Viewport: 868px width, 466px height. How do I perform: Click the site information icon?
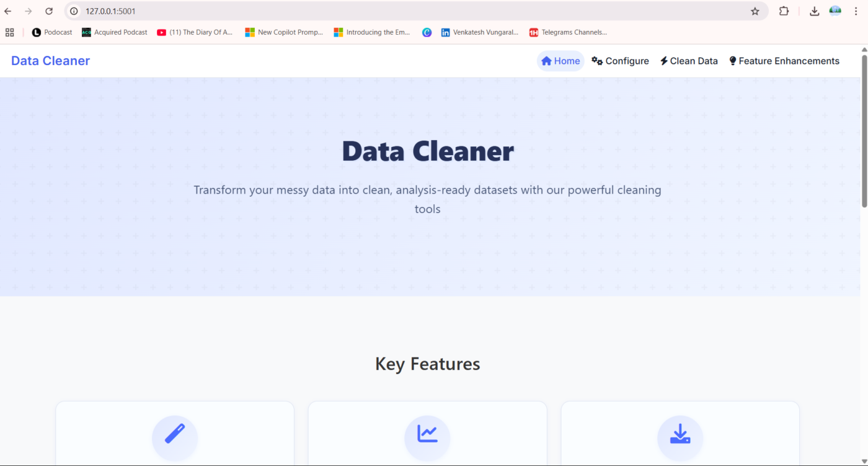74,11
